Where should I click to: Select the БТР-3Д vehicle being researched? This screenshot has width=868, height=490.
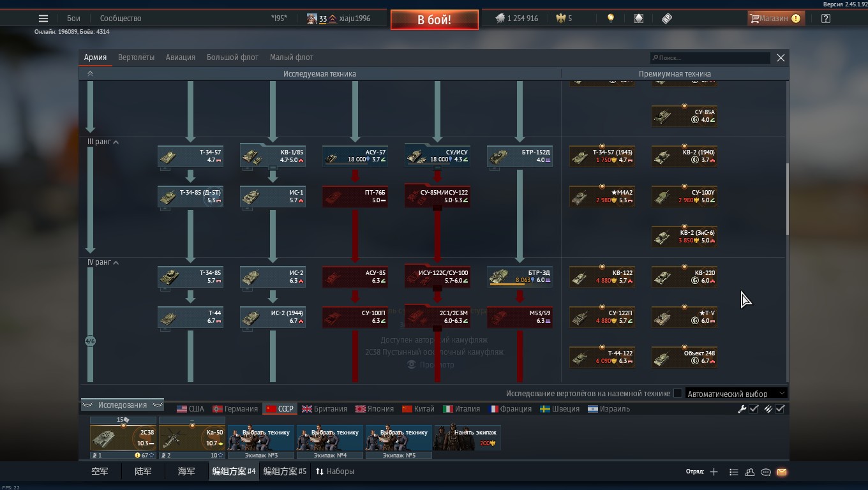click(520, 277)
